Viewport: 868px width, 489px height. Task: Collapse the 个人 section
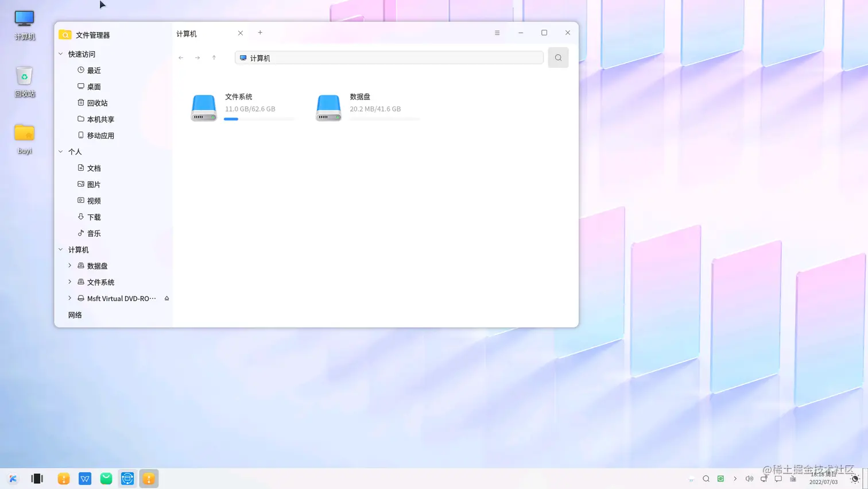pyautogui.click(x=61, y=152)
